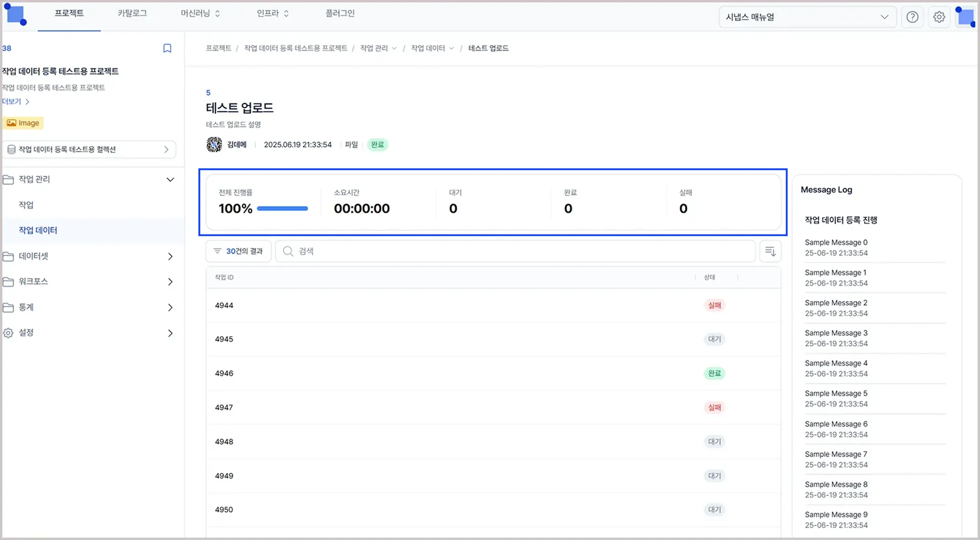
Task: Select the row with ID 4944
Action: click(493, 305)
